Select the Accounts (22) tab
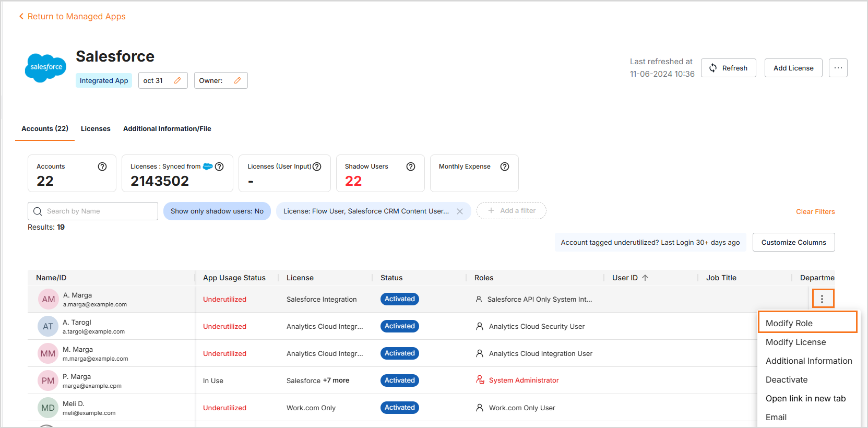This screenshot has width=868, height=428. tap(45, 128)
